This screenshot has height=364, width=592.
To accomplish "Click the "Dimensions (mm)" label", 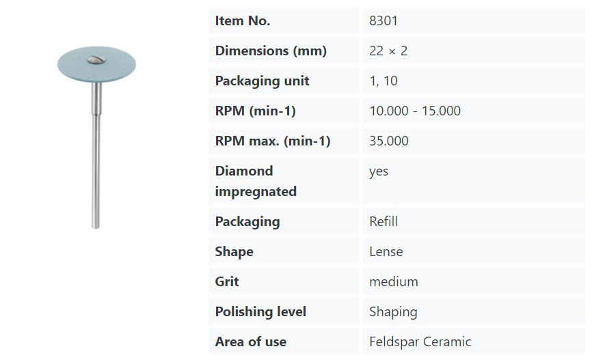I will coord(271,51).
